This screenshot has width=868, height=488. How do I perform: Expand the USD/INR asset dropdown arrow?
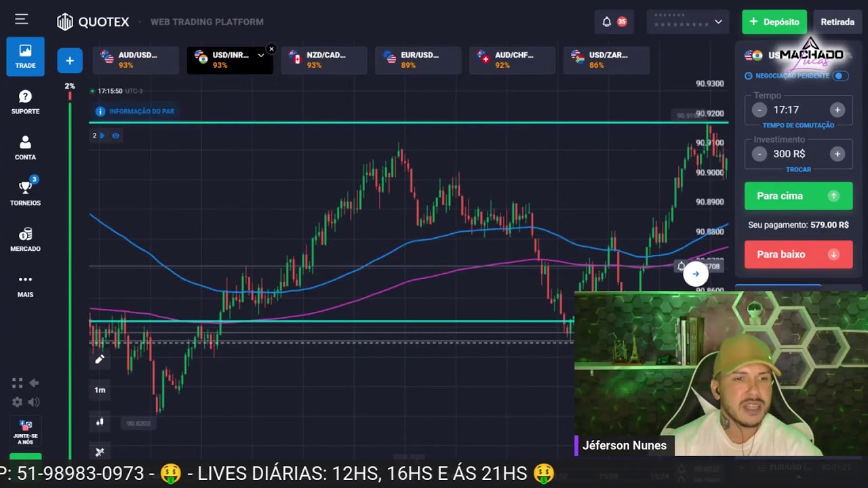[x=260, y=56]
